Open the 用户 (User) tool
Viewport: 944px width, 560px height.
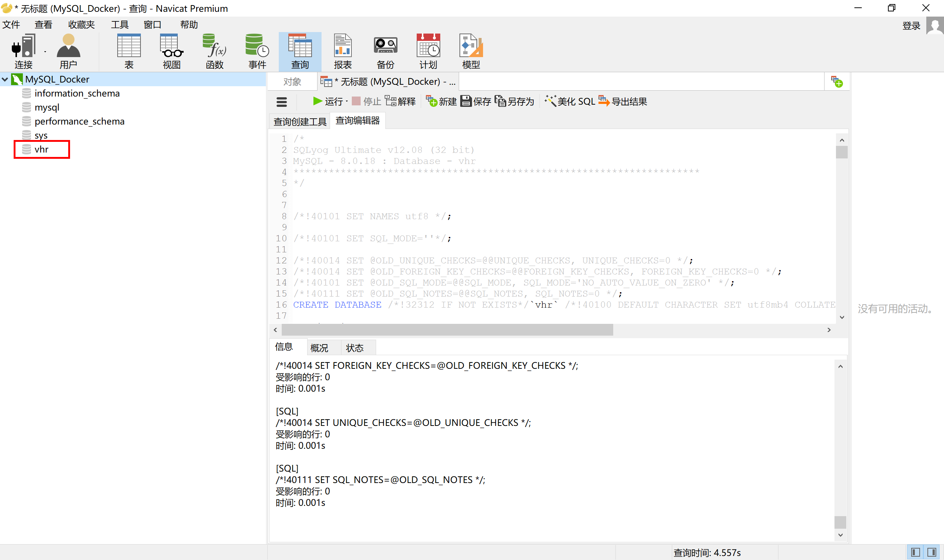[68, 51]
